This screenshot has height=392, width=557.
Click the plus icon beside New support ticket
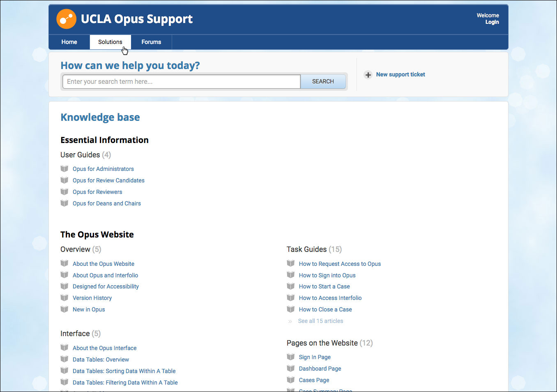tap(368, 75)
